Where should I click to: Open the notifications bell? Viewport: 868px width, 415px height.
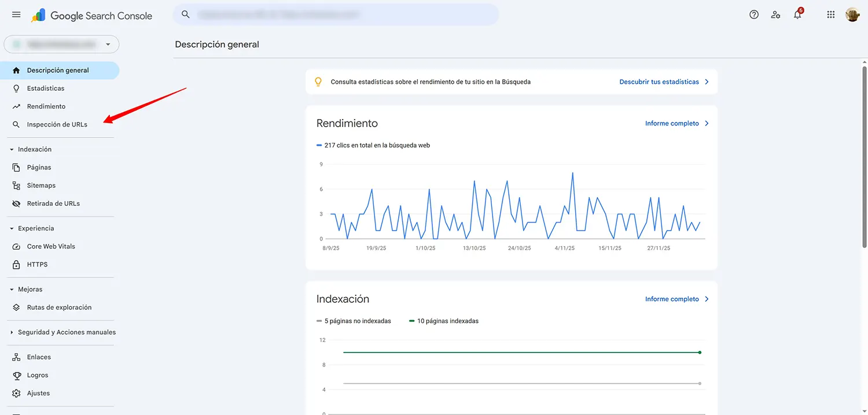(x=797, y=14)
